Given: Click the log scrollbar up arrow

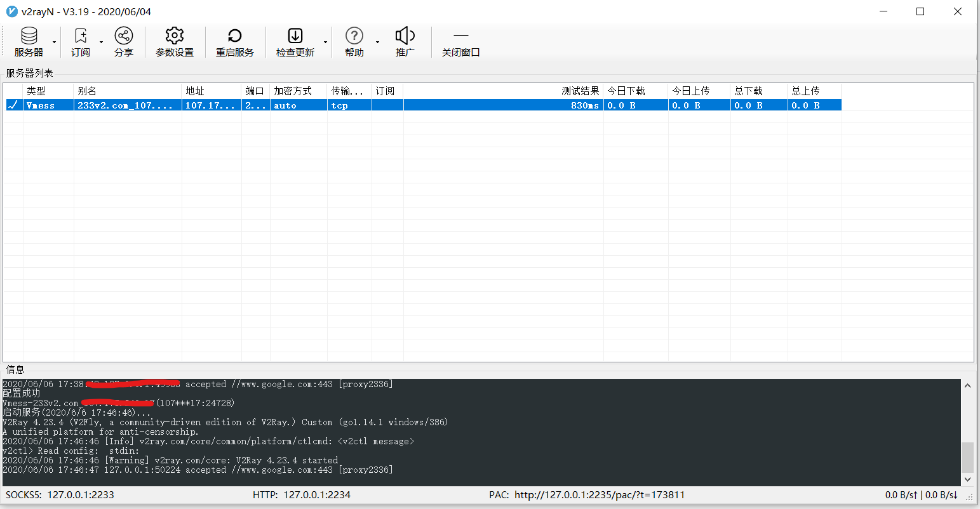Looking at the screenshot, I should 967,385.
